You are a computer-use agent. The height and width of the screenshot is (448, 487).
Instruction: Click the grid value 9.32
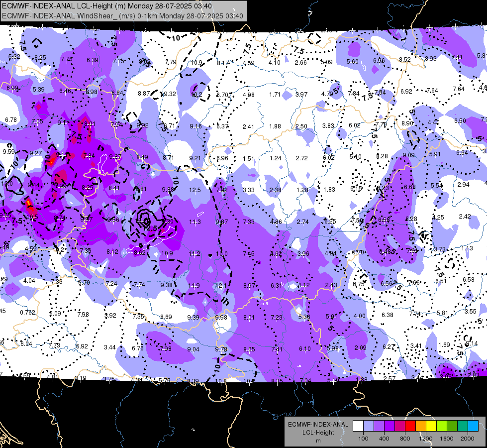[x=170, y=94]
